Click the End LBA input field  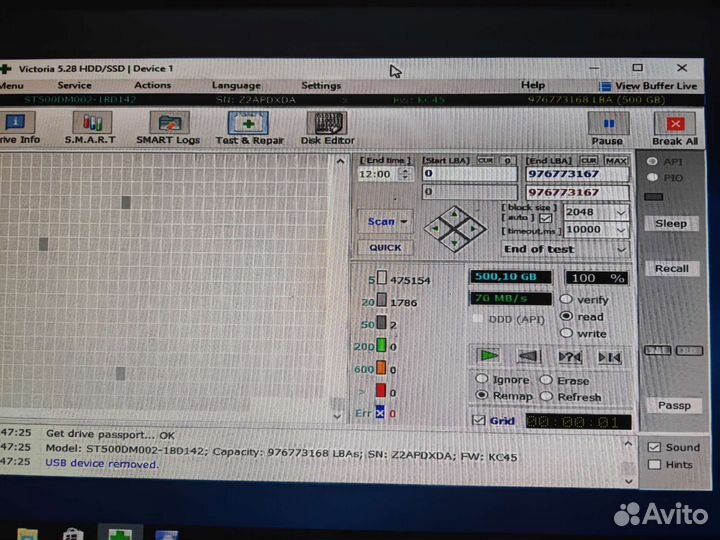562,174
